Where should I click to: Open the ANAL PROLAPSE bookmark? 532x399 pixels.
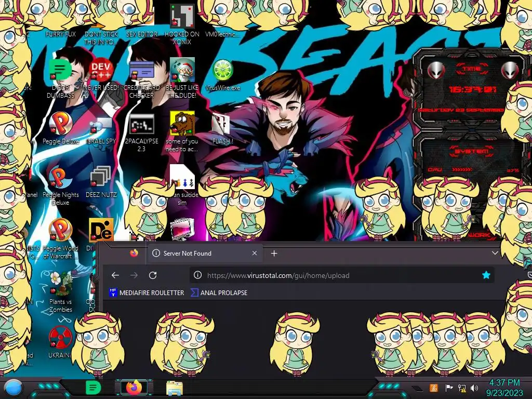(x=219, y=292)
